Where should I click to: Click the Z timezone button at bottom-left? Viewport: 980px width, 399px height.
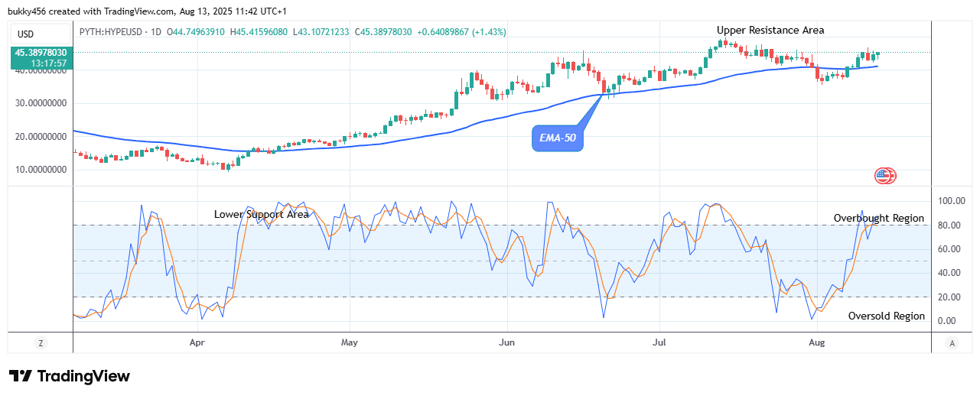tap(40, 342)
